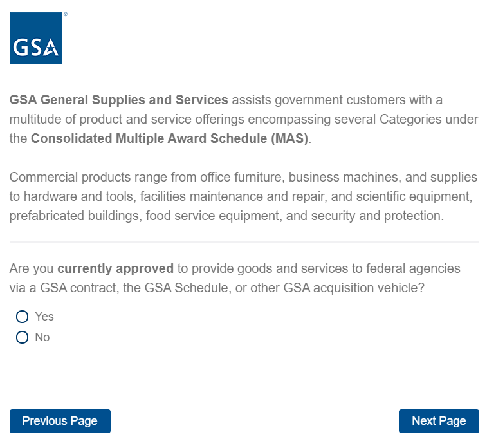
Task: Select the No radio button
Action: click(x=23, y=337)
